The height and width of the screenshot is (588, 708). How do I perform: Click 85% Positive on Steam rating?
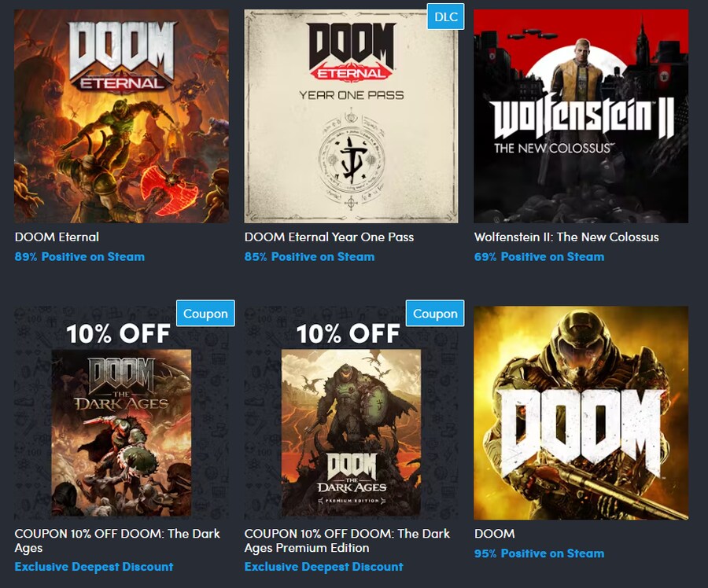(309, 257)
